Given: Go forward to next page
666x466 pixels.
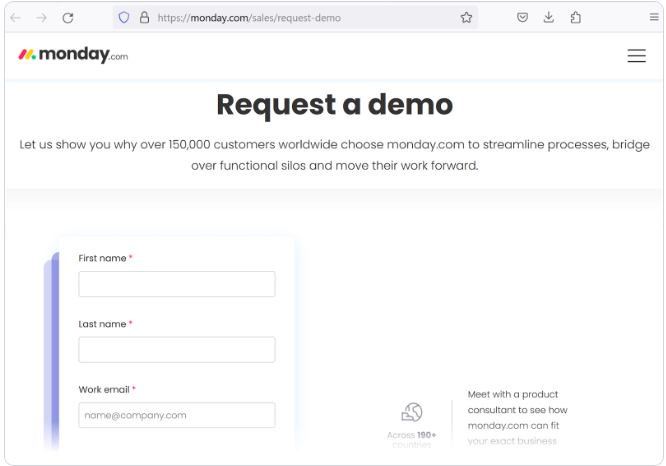Looking at the screenshot, I should click(x=41, y=18).
